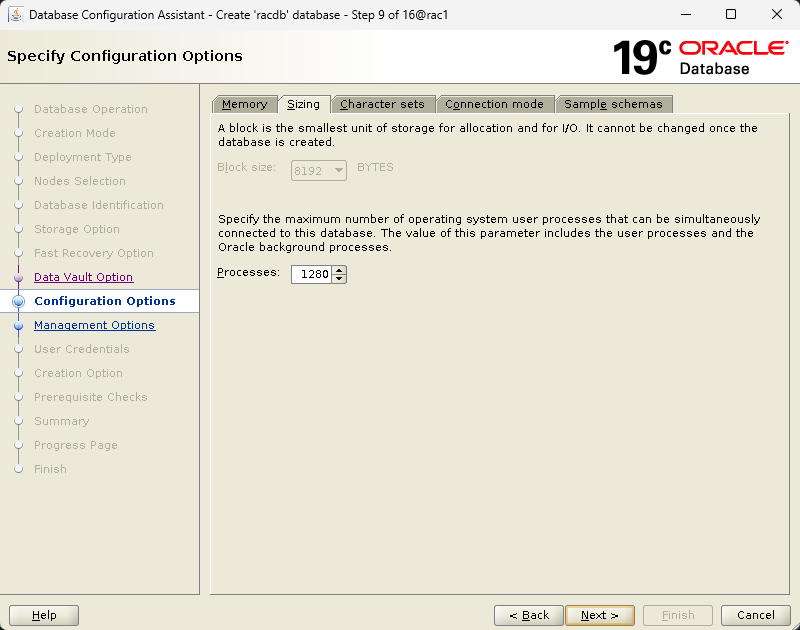Viewport: 800px width, 630px height.
Task: Switch to the Memory tab
Action: pyautogui.click(x=244, y=104)
